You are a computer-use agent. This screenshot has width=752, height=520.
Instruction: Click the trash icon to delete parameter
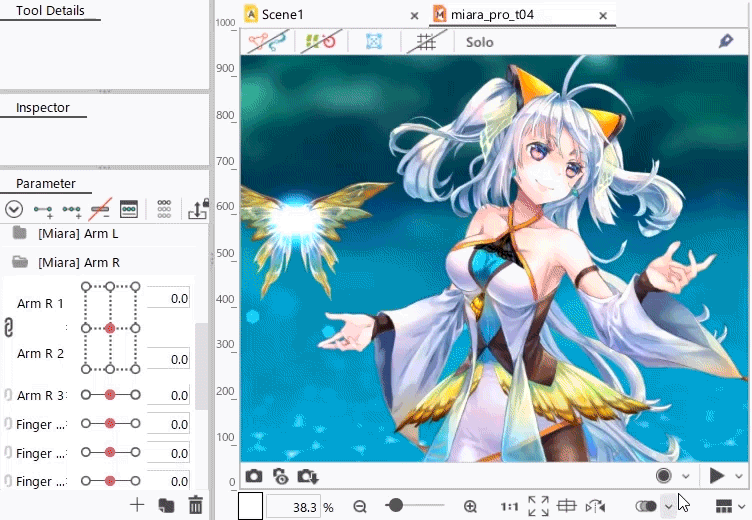pyautogui.click(x=195, y=505)
